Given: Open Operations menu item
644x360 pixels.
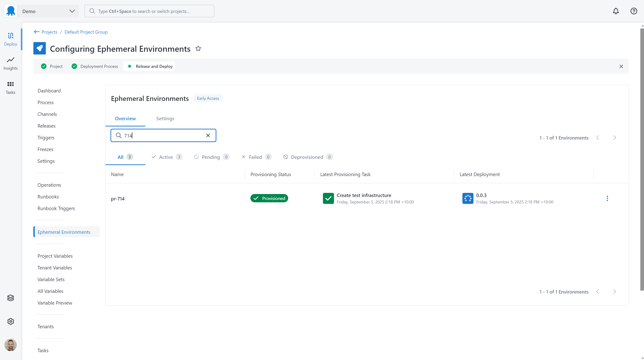Looking at the screenshot, I should [49, 185].
